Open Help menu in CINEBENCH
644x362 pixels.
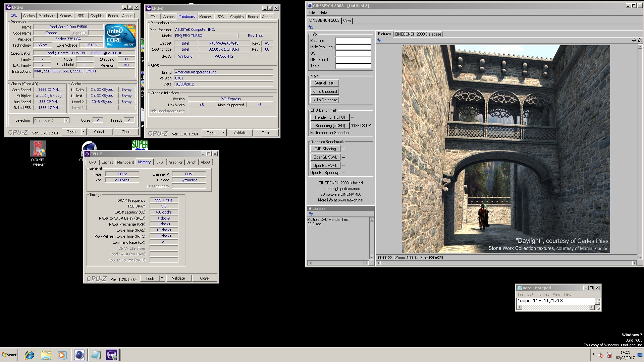point(323,12)
